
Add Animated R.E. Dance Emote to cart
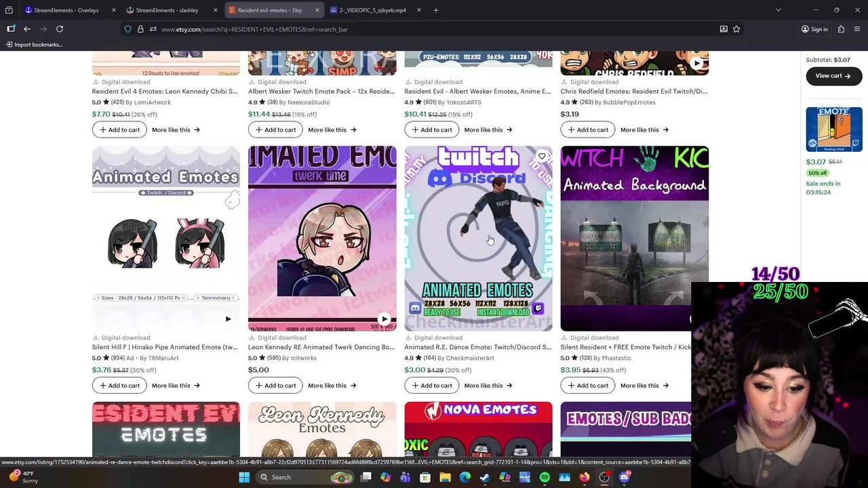[x=431, y=386]
